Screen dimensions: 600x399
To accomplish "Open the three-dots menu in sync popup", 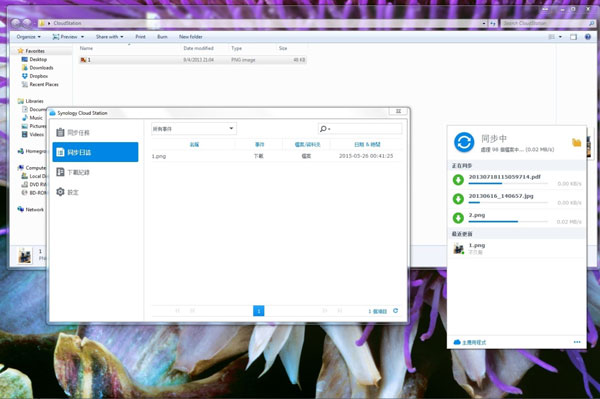I will click(x=577, y=342).
